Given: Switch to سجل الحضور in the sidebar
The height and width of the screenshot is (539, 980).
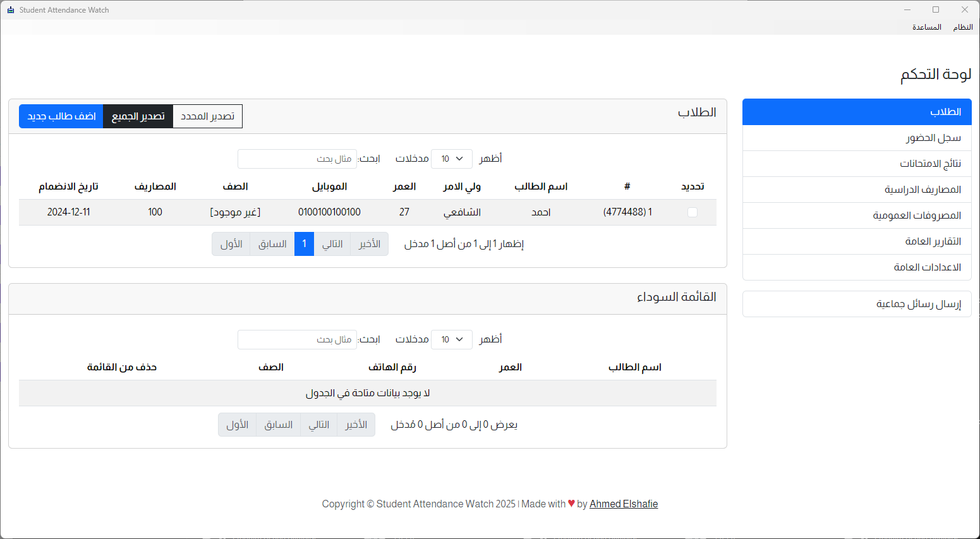Looking at the screenshot, I should 856,138.
